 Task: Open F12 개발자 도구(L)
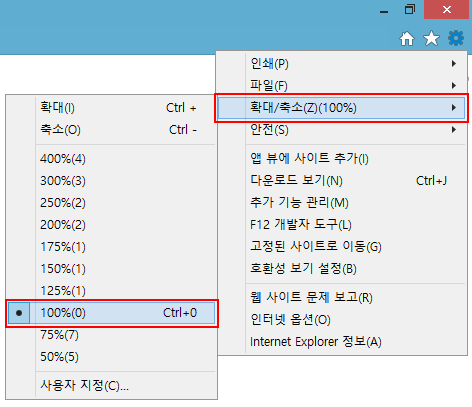(x=341, y=225)
